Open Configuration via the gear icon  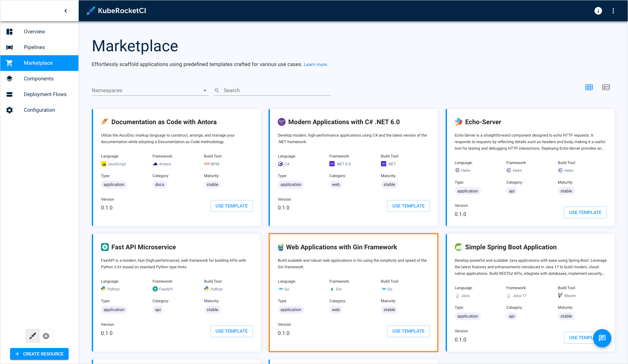(x=9, y=110)
